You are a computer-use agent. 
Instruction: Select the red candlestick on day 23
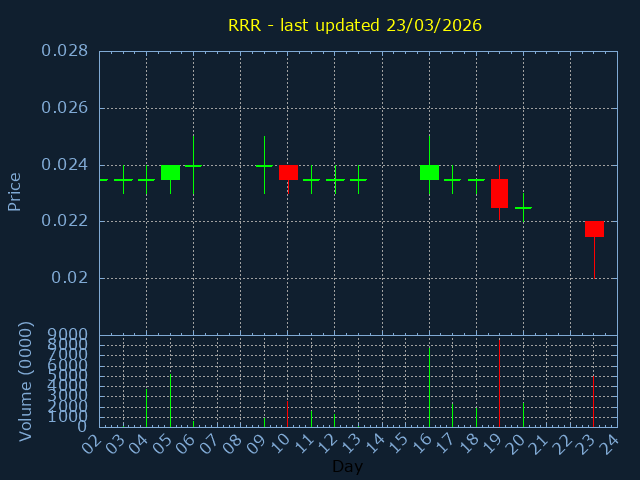[594, 229]
